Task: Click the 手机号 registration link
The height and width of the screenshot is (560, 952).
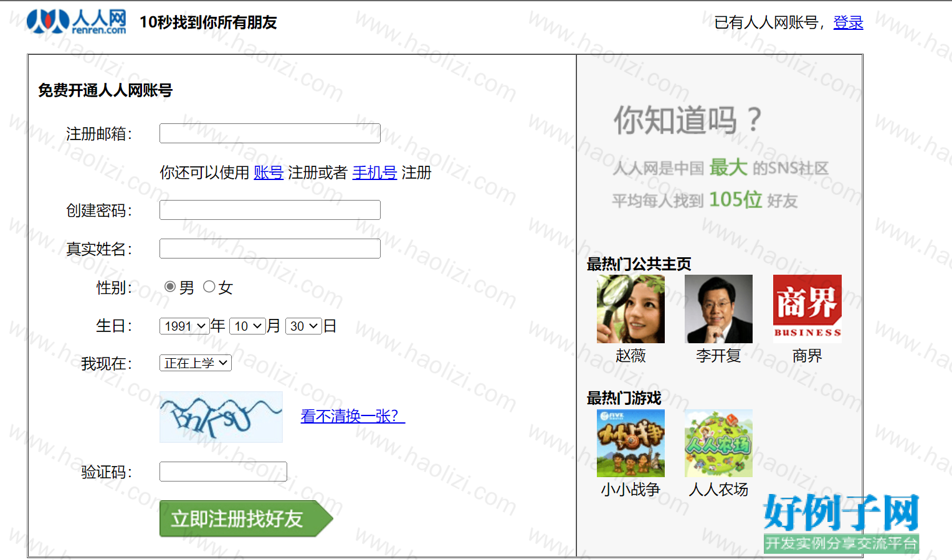Action: click(374, 173)
